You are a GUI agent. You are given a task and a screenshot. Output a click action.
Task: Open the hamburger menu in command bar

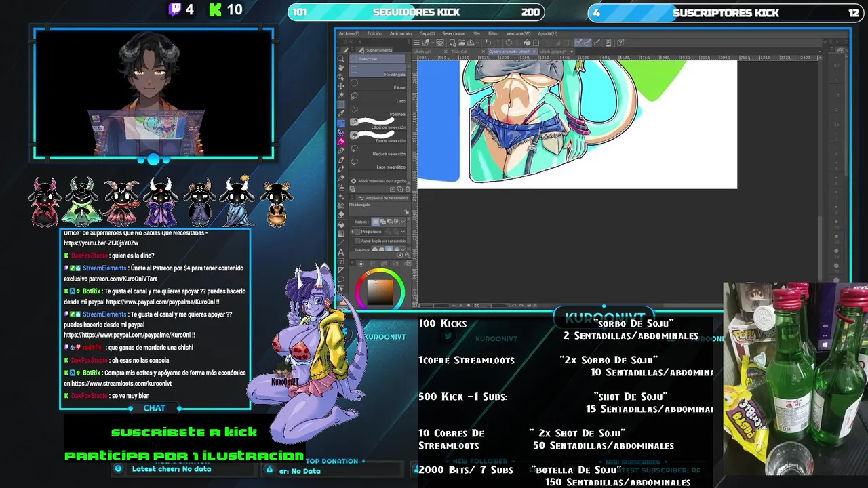[x=416, y=43]
